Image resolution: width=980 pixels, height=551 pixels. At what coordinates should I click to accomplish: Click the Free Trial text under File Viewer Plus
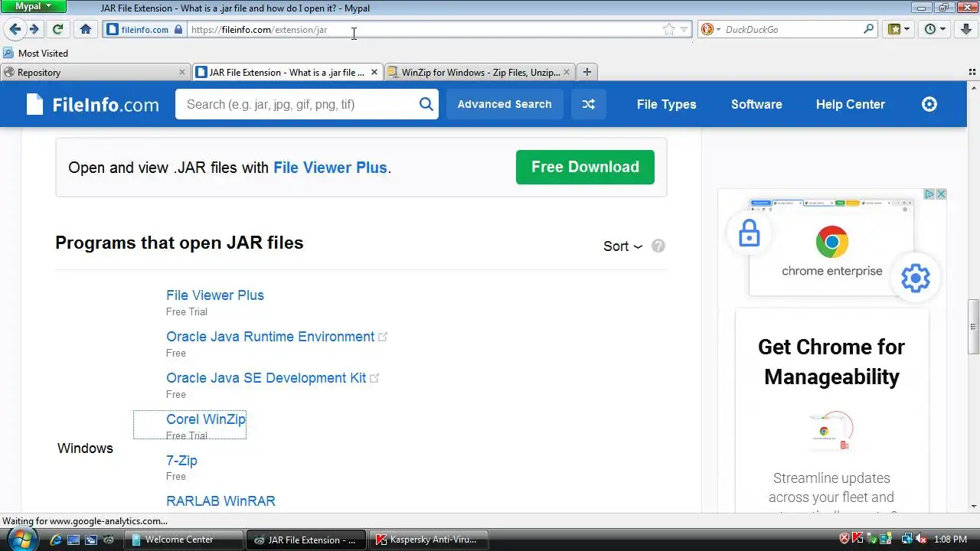[187, 312]
